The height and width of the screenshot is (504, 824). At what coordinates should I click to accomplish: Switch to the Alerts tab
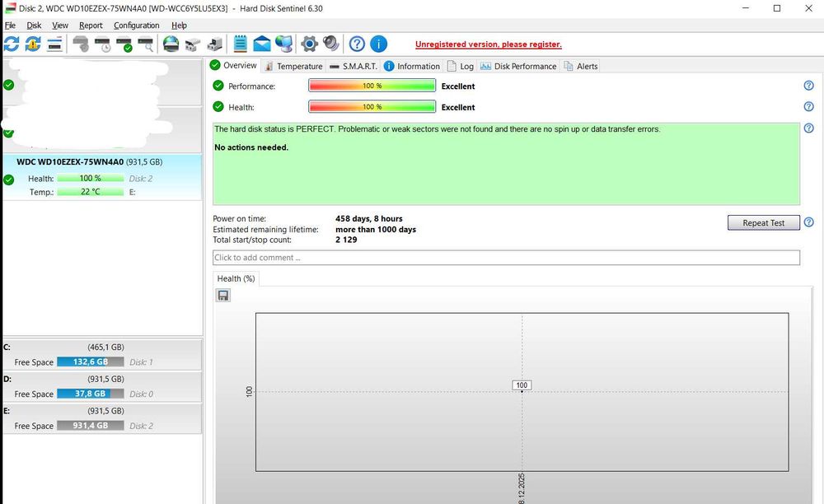pos(580,66)
